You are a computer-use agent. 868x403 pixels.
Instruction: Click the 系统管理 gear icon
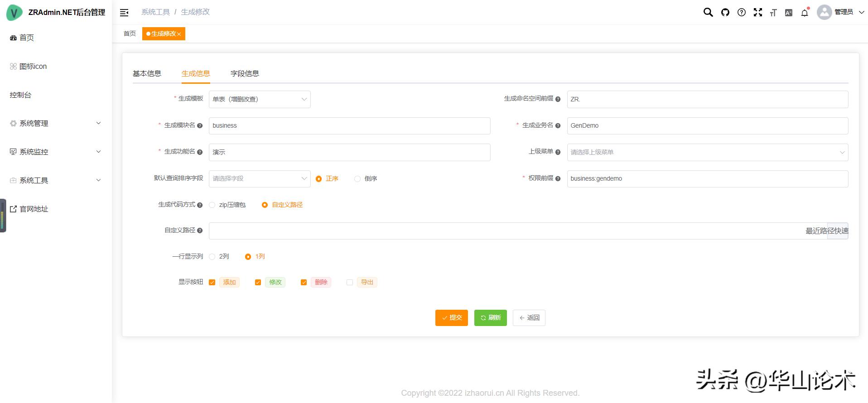tap(13, 123)
